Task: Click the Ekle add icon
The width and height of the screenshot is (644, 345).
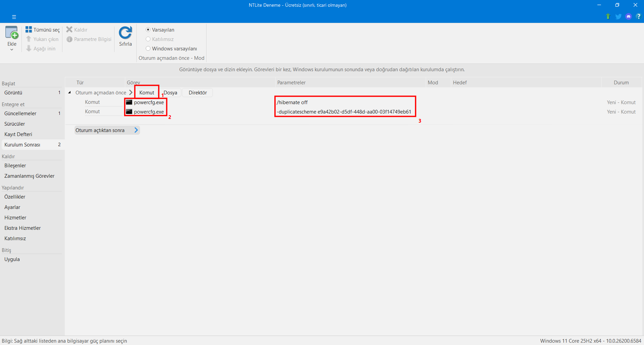Action: pos(12,33)
